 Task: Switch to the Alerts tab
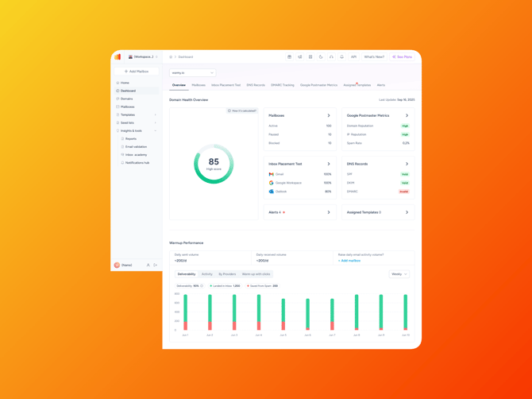381,85
